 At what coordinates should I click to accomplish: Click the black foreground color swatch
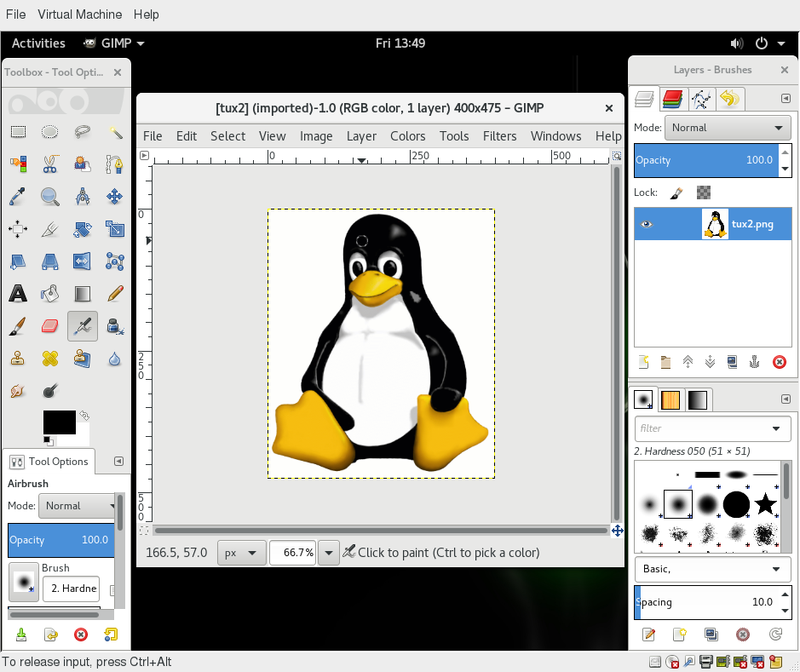(59, 422)
